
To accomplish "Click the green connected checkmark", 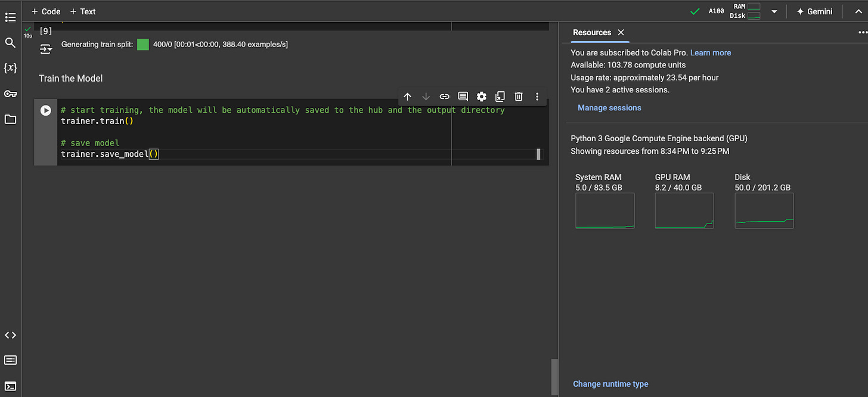I will point(695,11).
